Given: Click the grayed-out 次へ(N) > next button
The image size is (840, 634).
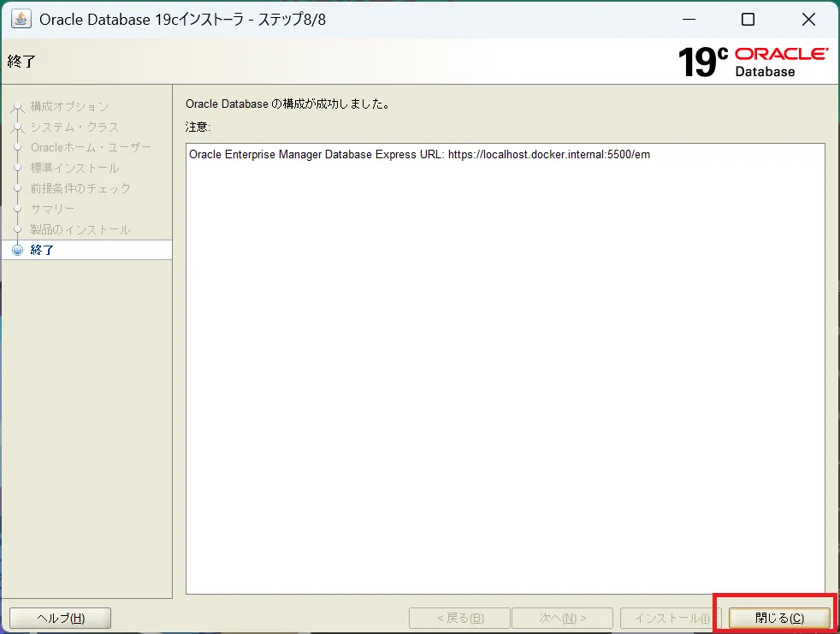Looking at the screenshot, I should (562, 618).
